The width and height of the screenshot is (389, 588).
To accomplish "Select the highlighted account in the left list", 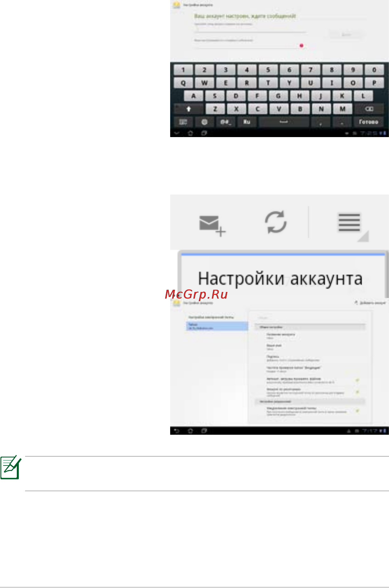I will (217, 326).
